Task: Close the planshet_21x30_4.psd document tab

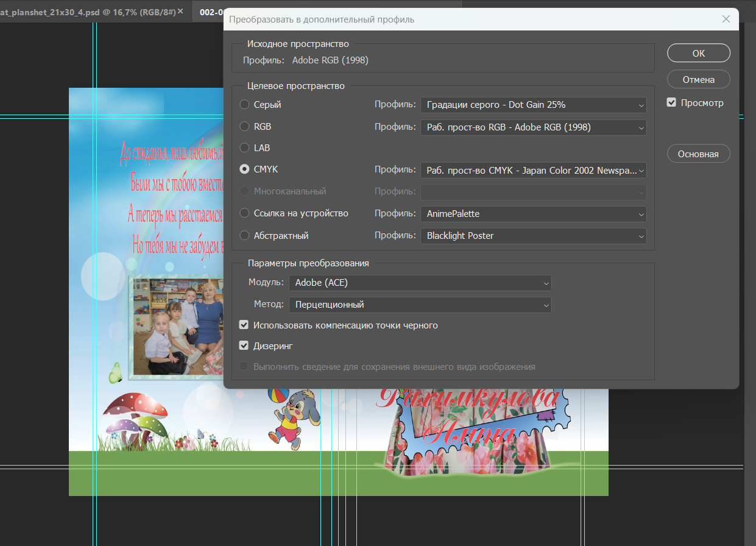Action: click(x=180, y=11)
